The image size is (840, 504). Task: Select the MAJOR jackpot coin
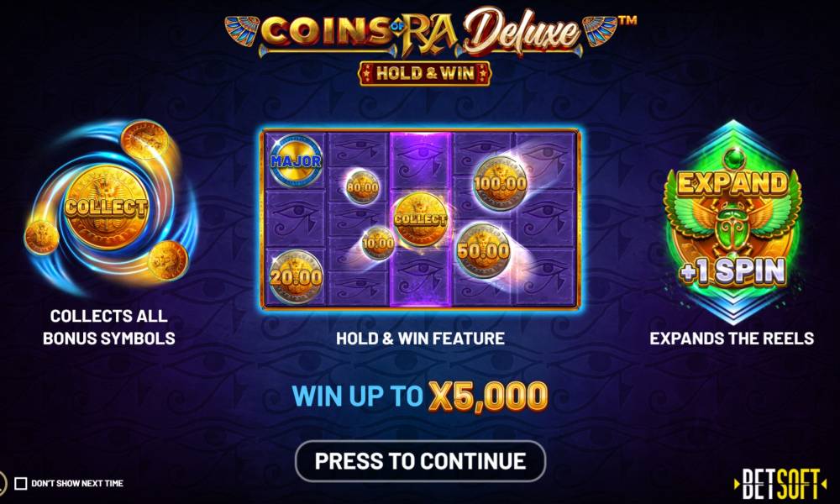(297, 160)
